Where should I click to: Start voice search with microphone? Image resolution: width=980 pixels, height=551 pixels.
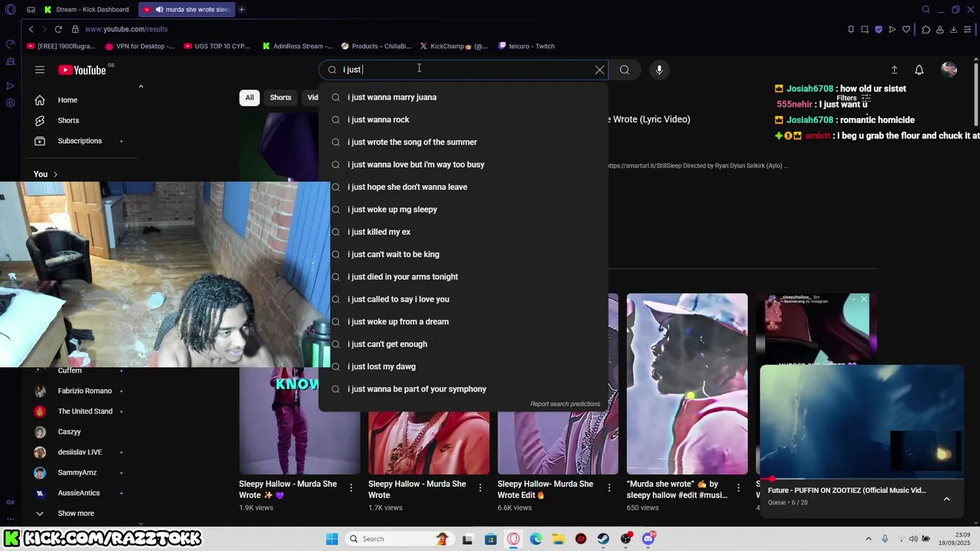coord(659,70)
